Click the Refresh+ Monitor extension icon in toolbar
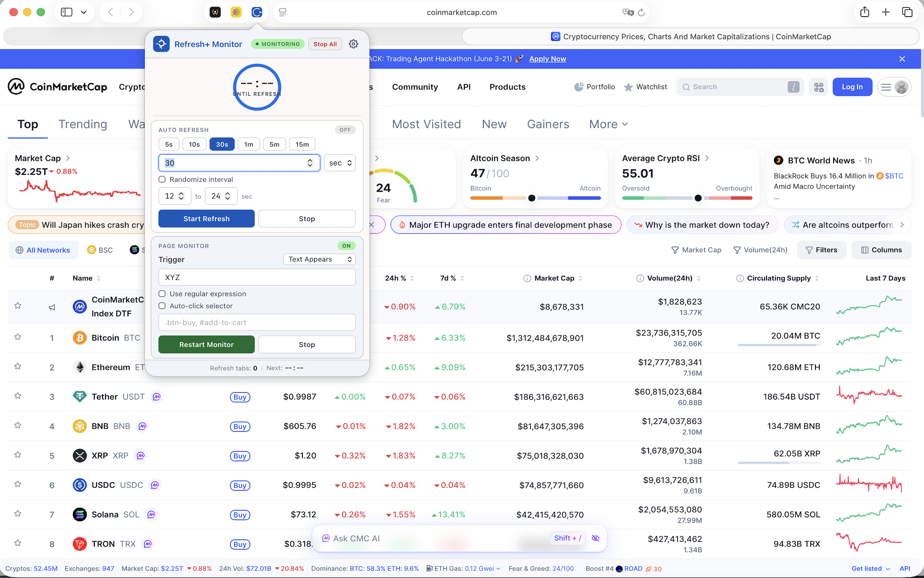 (257, 12)
